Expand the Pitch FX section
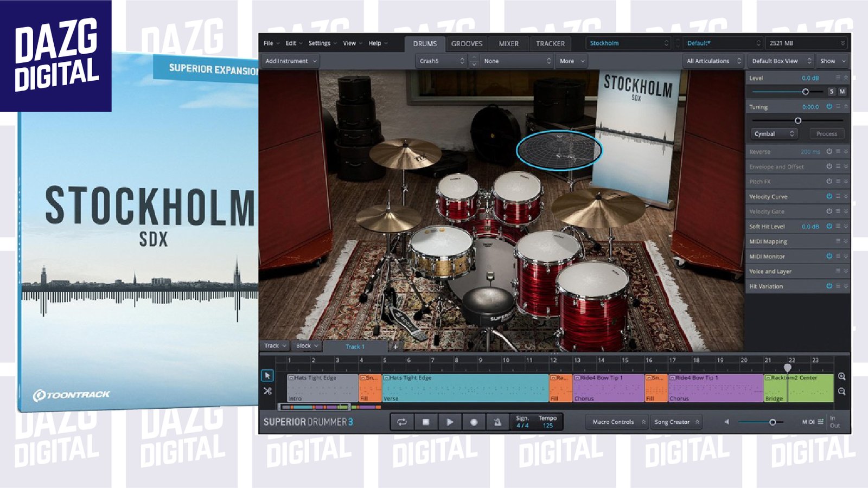Screen dimensions: 868x488 point(846,181)
